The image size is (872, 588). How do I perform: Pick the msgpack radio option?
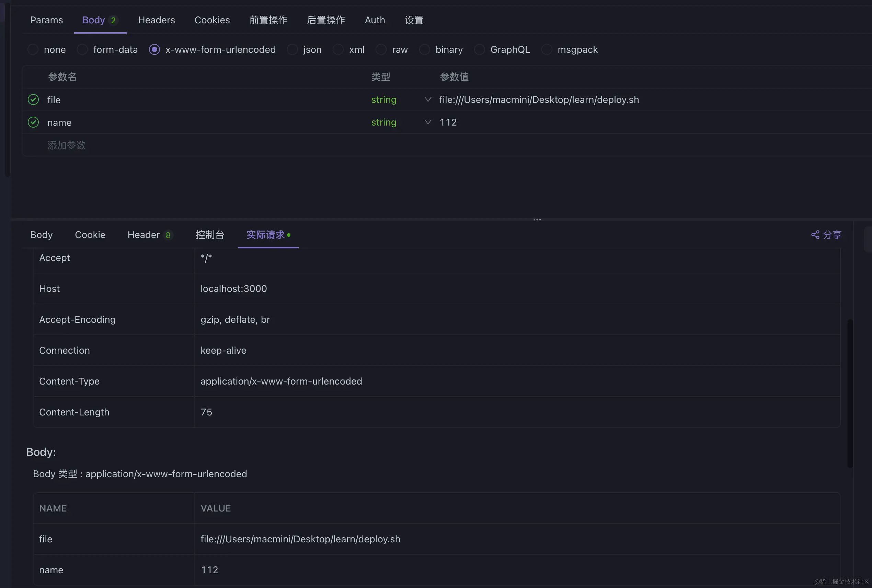(x=547, y=49)
